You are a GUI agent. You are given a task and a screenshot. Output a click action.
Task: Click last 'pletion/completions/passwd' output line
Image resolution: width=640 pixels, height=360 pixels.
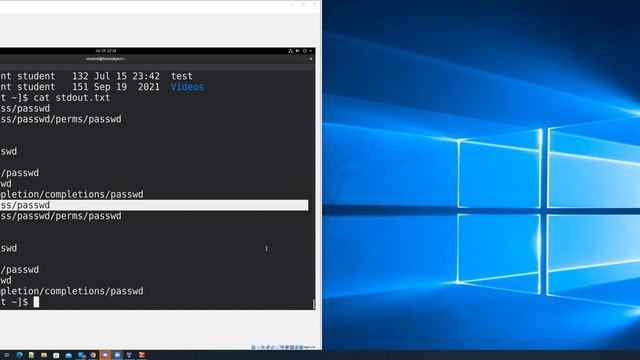[x=71, y=291]
